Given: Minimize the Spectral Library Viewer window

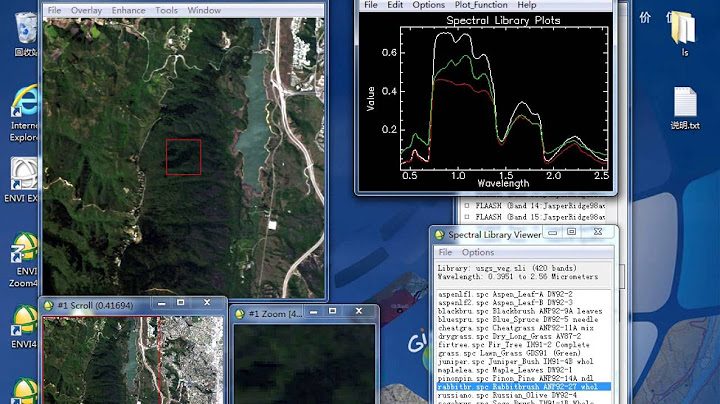Looking at the screenshot, I should (553, 233).
